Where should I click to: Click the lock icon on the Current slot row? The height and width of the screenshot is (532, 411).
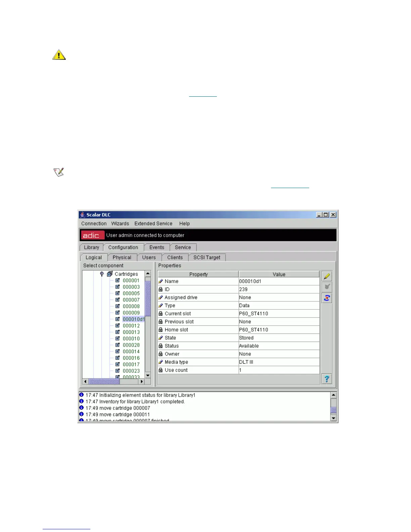pyautogui.click(x=161, y=314)
